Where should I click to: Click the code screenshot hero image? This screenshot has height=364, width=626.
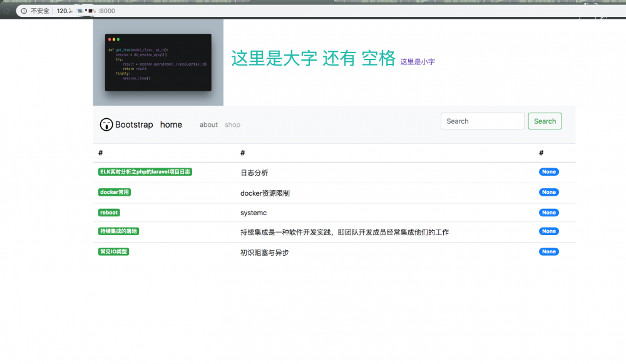tap(158, 62)
